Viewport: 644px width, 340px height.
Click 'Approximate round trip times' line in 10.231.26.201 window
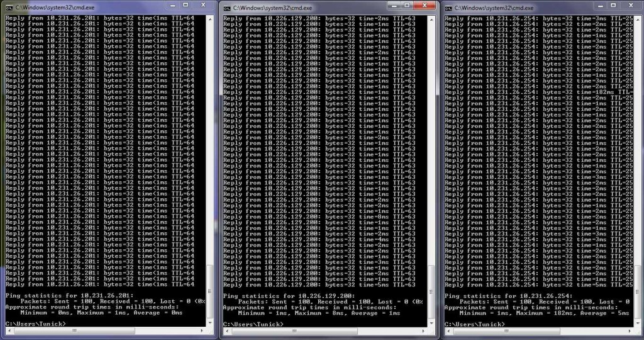[x=92, y=307]
